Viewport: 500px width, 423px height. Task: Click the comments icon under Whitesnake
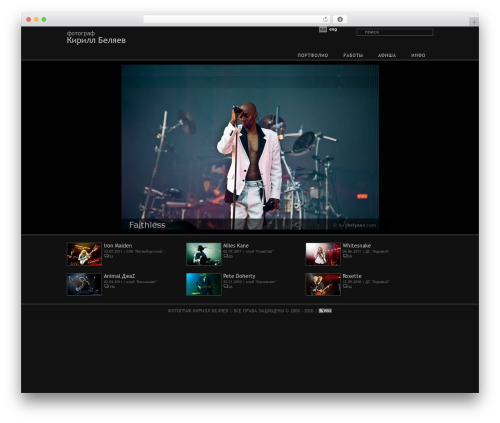[345, 256]
